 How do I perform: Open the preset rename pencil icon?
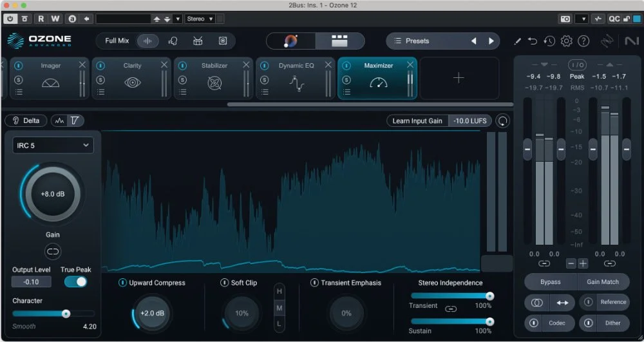pos(518,41)
